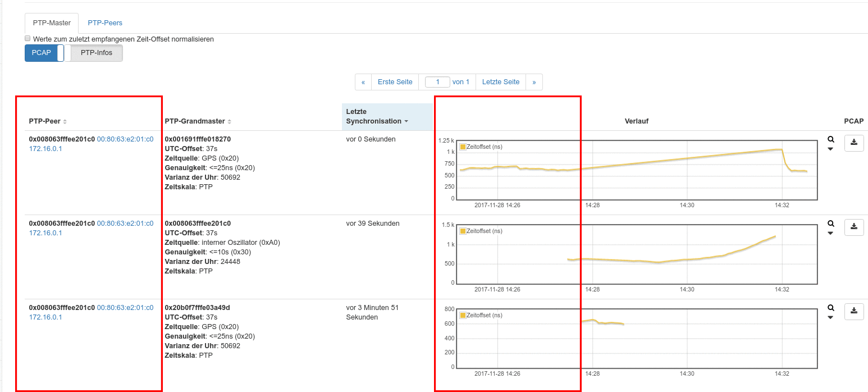Download PCAP for the interner Oszillator row

click(x=853, y=227)
